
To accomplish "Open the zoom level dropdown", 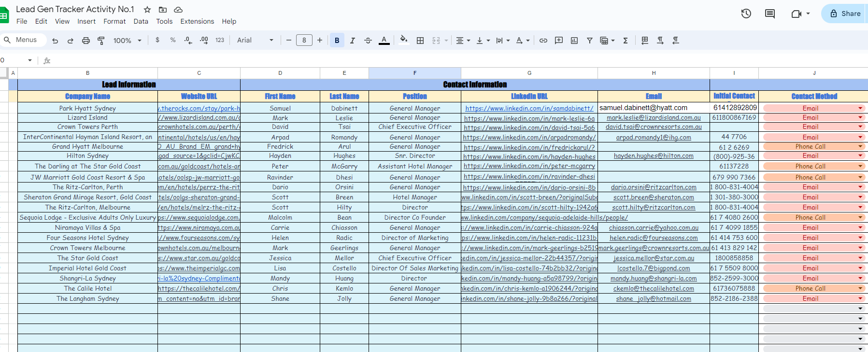I will [128, 41].
